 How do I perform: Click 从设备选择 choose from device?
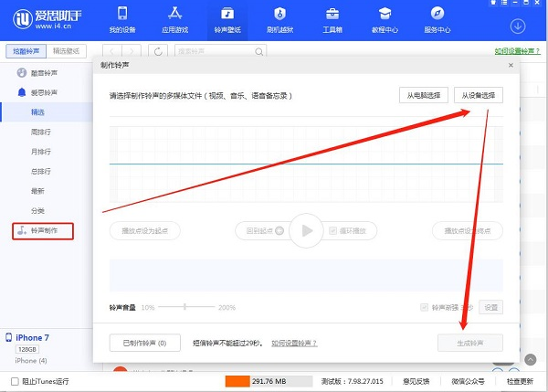[x=479, y=95]
